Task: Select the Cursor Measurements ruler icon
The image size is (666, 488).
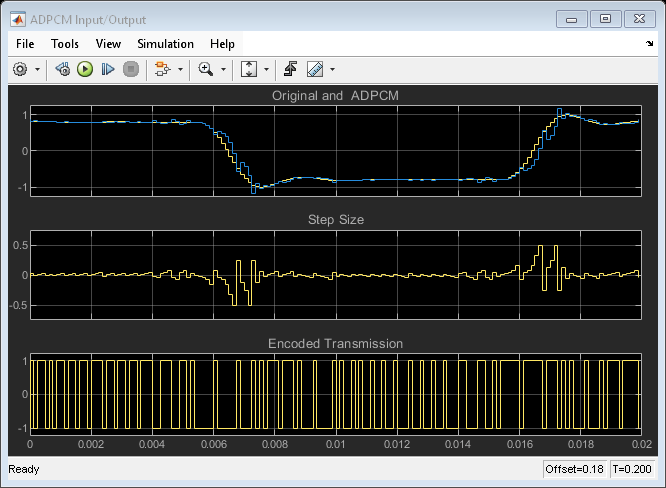Action: [x=315, y=69]
